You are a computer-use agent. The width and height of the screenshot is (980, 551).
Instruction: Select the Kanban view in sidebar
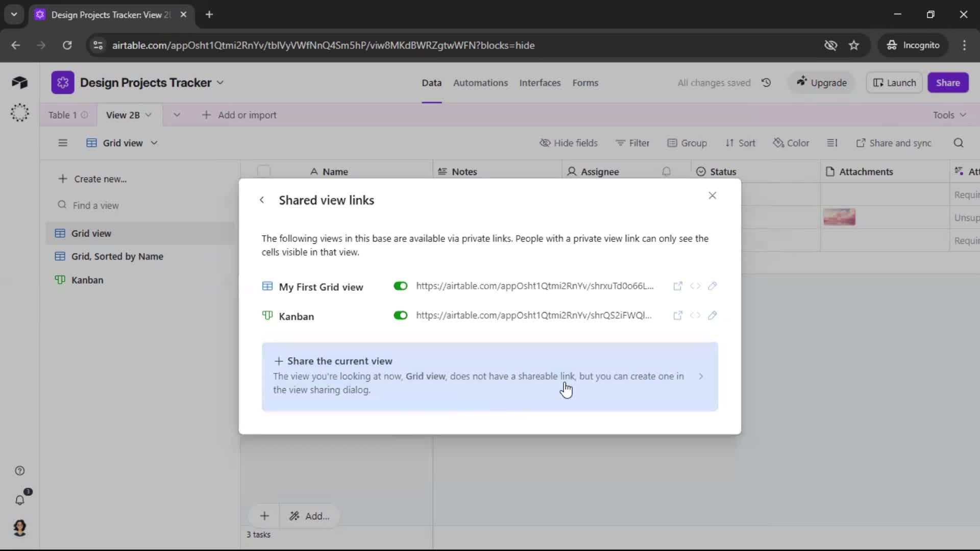click(140, 280)
